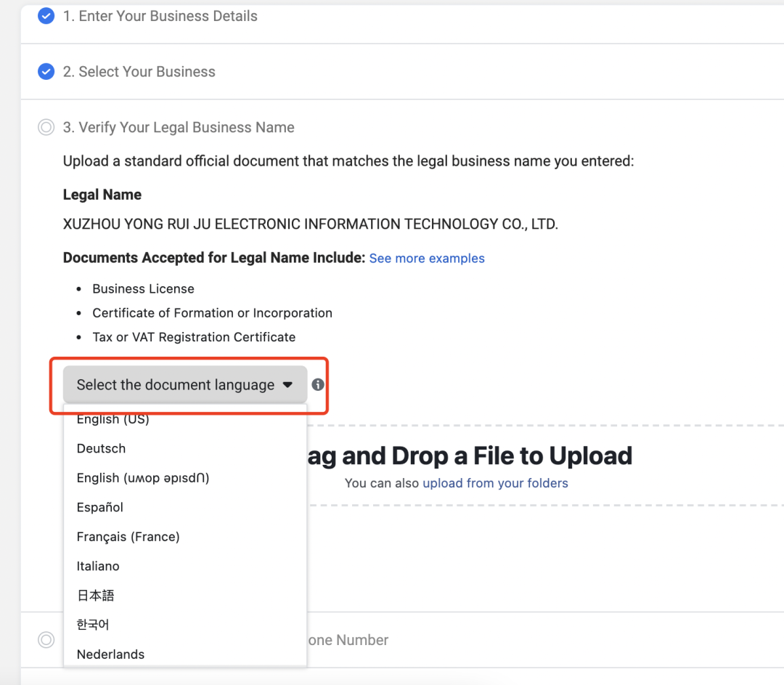The width and height of the screenshot is (784, 685).
Task: Click the blue checkmark for step 2
Action: click(46, 72)
